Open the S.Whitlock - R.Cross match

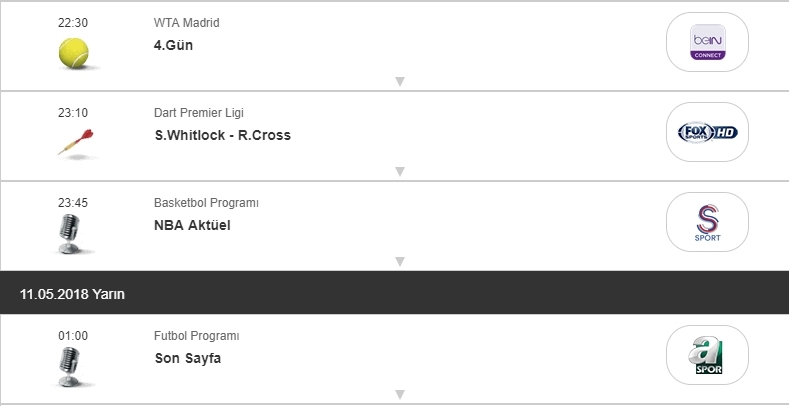tap(222, 135)
